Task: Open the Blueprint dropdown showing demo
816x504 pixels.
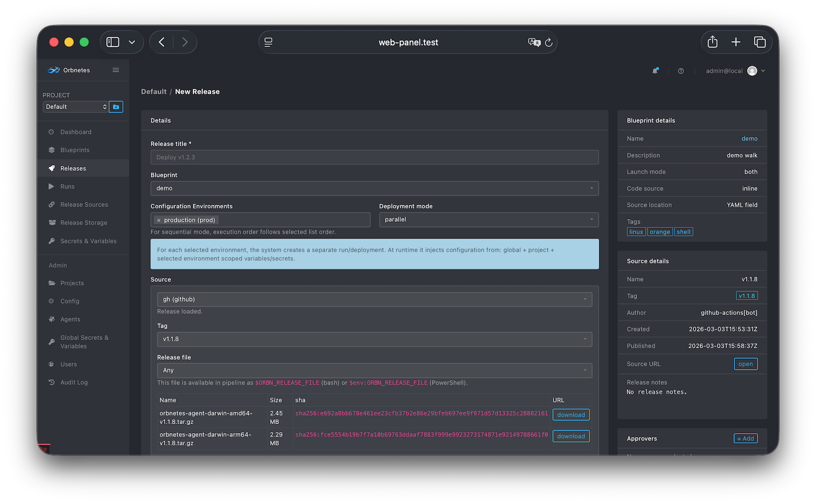Action: tap(375, 188)
